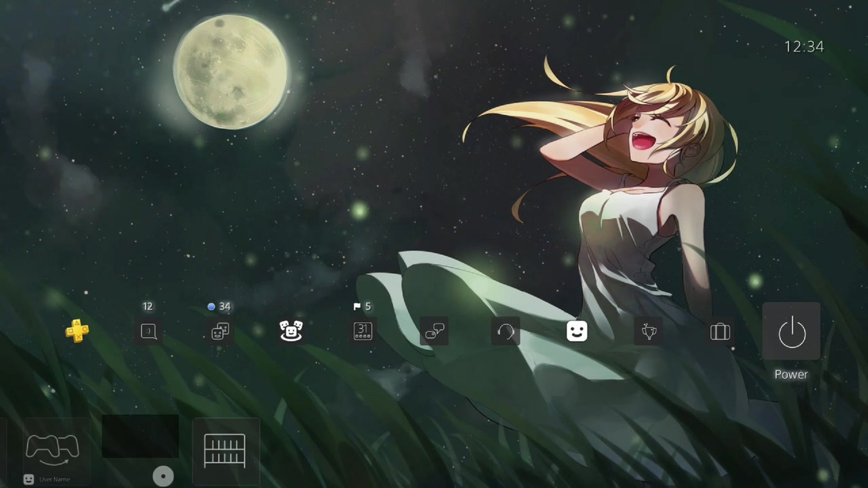Select the Power button
The height and width of the screenshot is (488, 868).
click(x=791, y=331)
